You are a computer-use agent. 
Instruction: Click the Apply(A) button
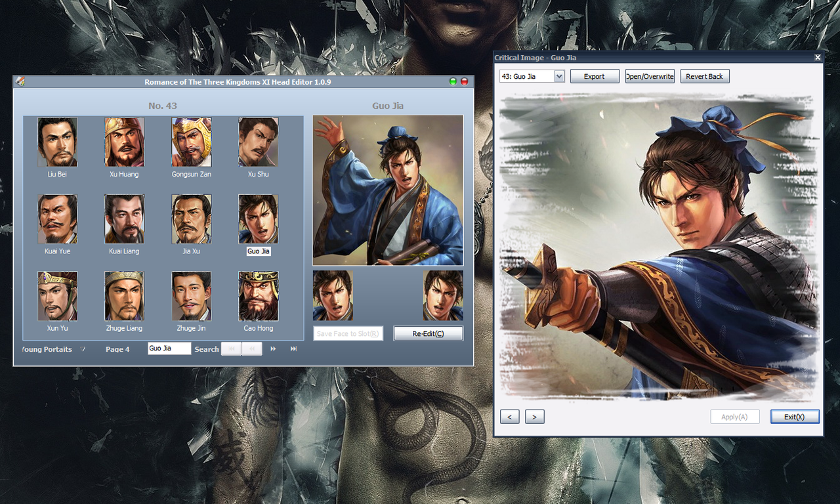coord(735,417)
